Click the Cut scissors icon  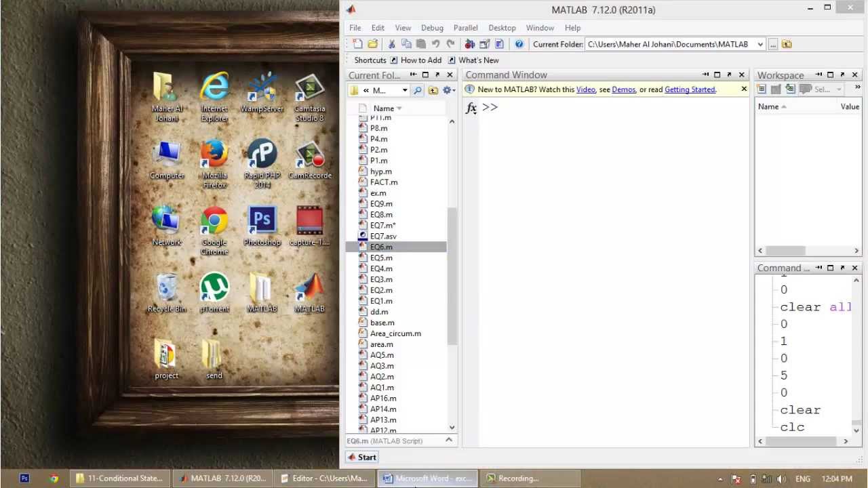[x=391, y=44]
